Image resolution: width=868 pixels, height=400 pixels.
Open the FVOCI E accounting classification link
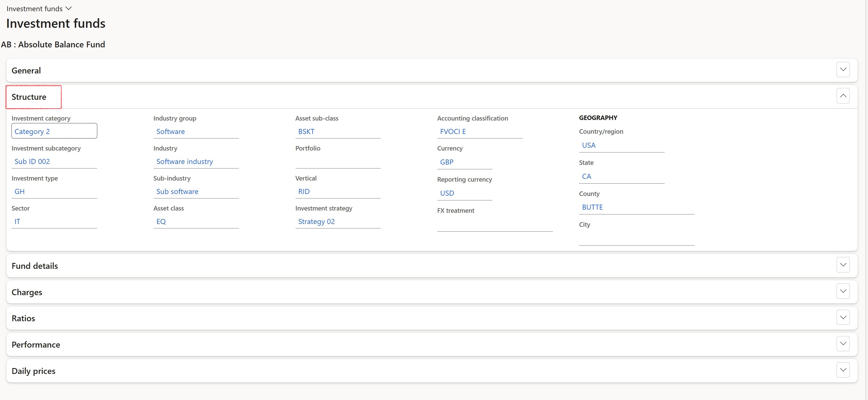click(x=453, y=131)
